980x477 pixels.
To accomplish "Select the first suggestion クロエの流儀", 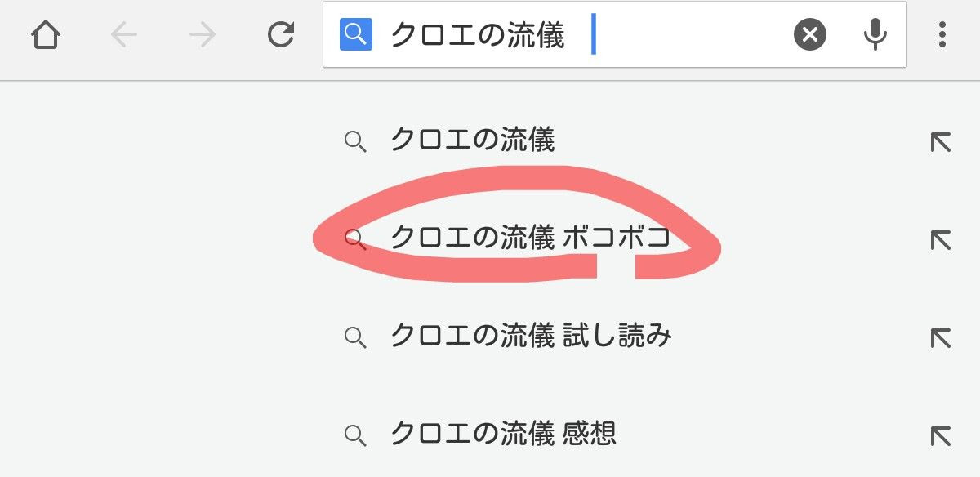I will click(475, 140).
